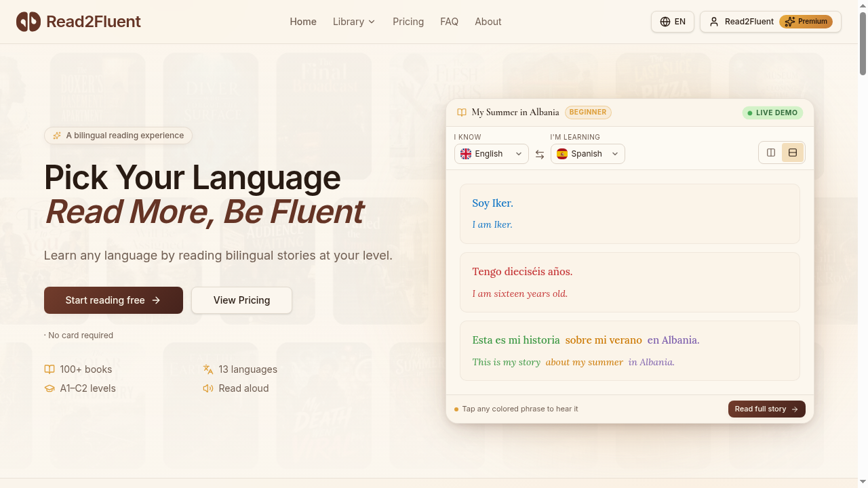The height and width of the screenshot is (488, 868).
Task: Tap the translation 'This is my story'
Action: coord(507,362)
